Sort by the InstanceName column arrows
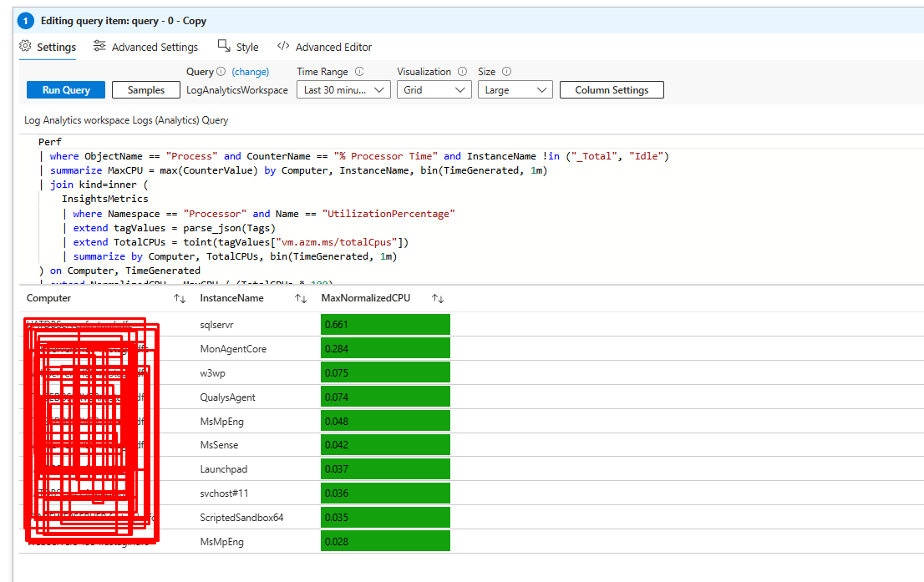Viewport: 924px width, 582px height. pyautogui.click(x=301, y=299)
